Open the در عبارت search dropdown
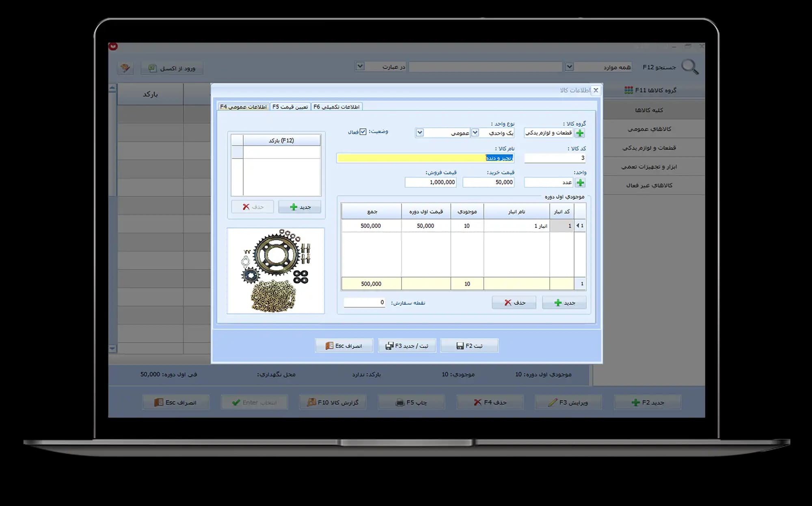The image size is (812, 506). pos(360,66)
